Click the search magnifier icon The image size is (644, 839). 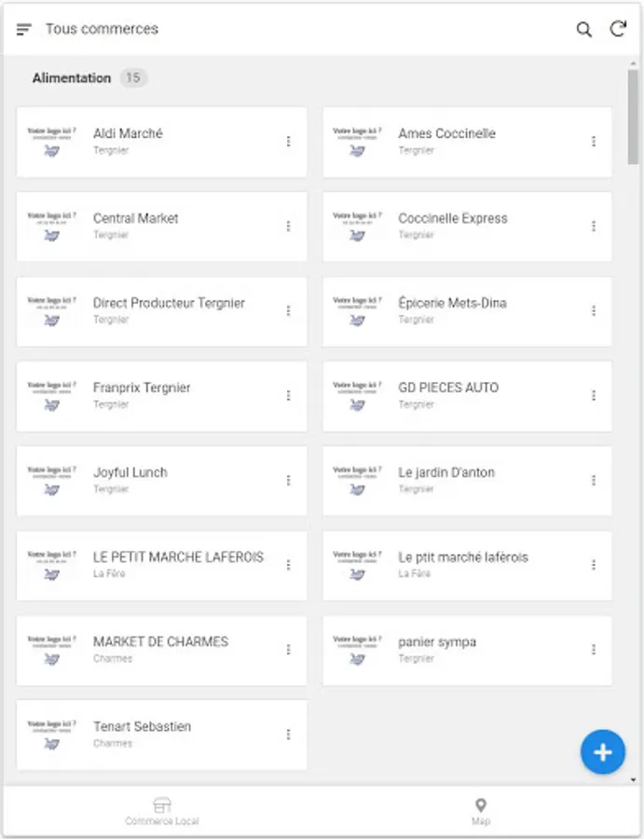coord(584,30)
